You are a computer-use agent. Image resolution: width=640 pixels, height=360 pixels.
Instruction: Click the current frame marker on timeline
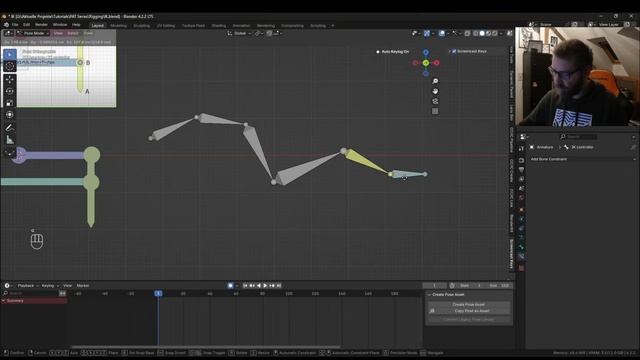[158, 293]
